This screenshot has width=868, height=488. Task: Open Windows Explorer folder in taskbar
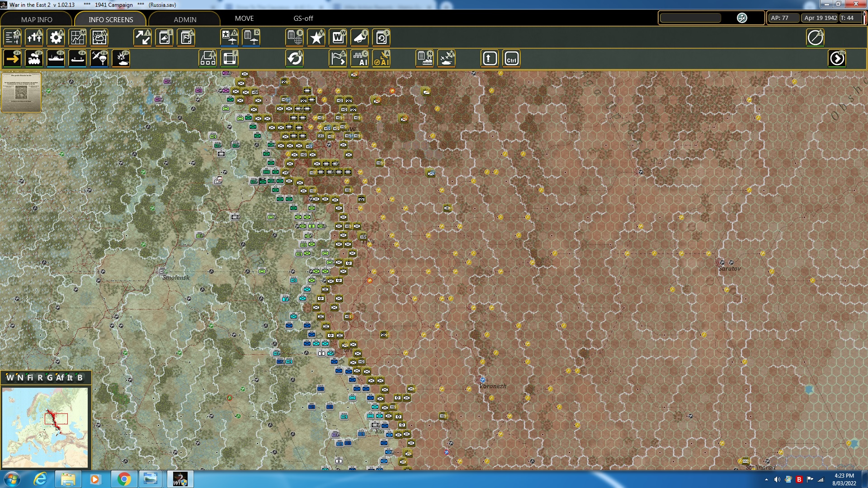coord(68,479)
